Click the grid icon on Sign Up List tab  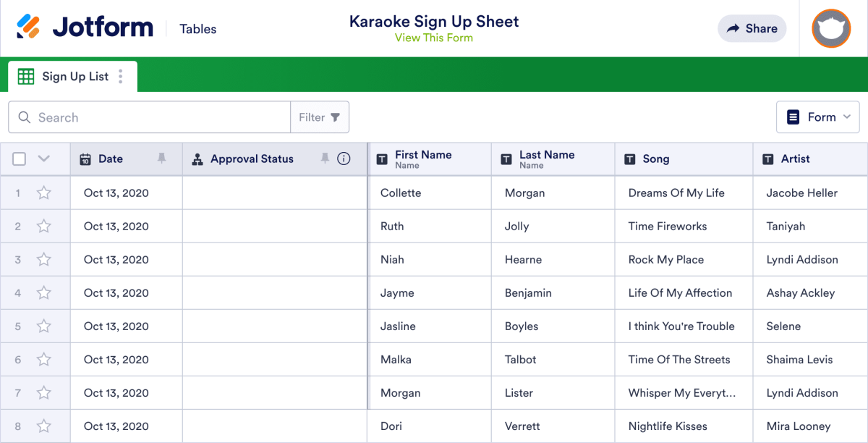(26, 76)
